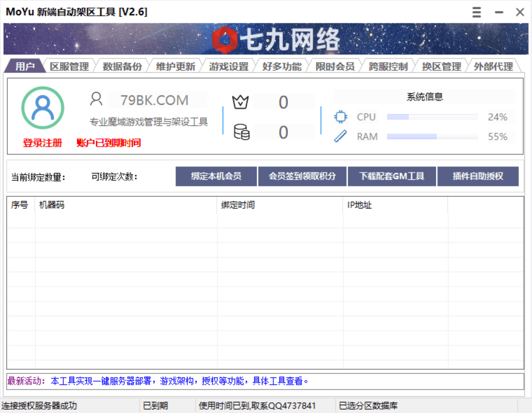Image resolution: width=532 pixels, height=413 pixels.
Task: Open the 数据备份 tab
Action: point(122,66)
